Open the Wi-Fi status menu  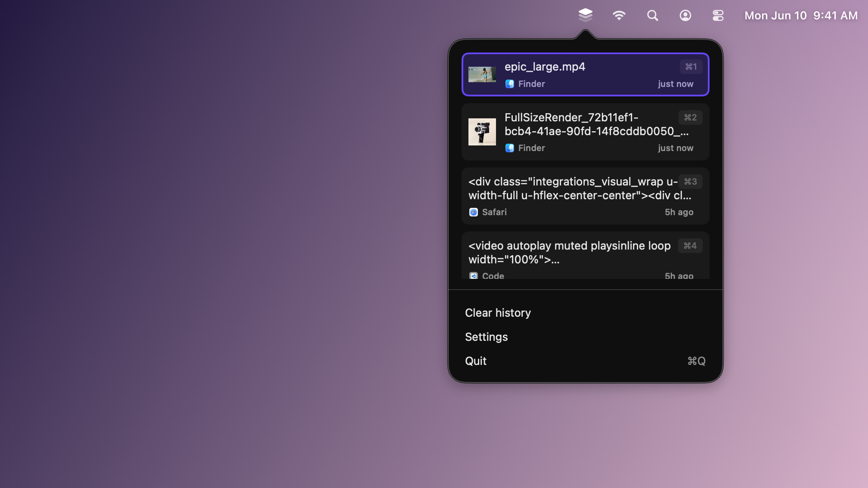619,15
